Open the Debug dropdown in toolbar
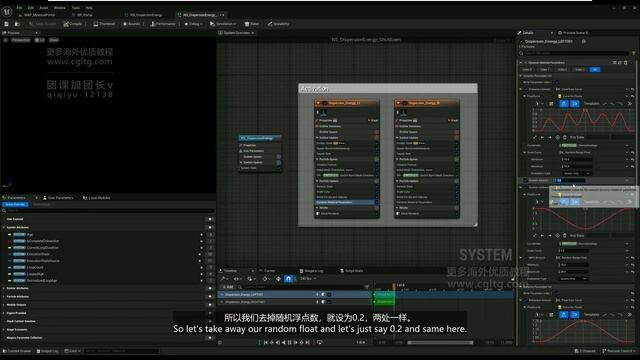The width and height of the screenshot is (640, 360). tap(193, 24)
